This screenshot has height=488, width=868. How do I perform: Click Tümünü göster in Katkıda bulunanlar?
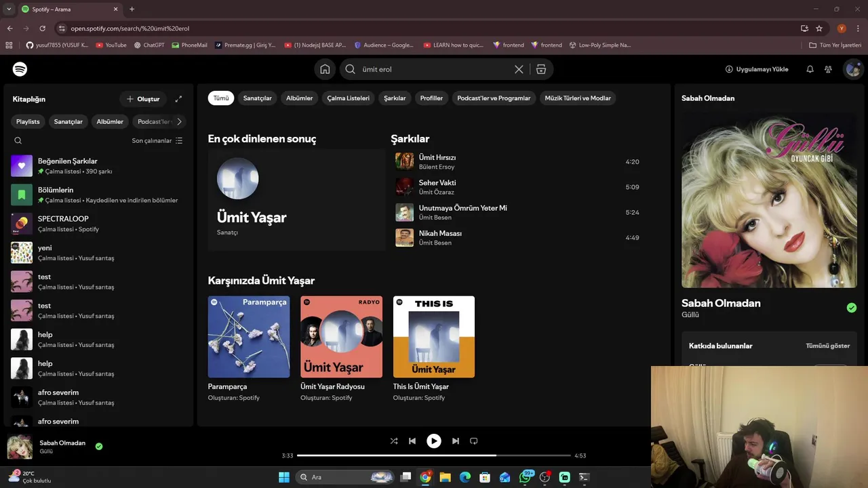827,346
